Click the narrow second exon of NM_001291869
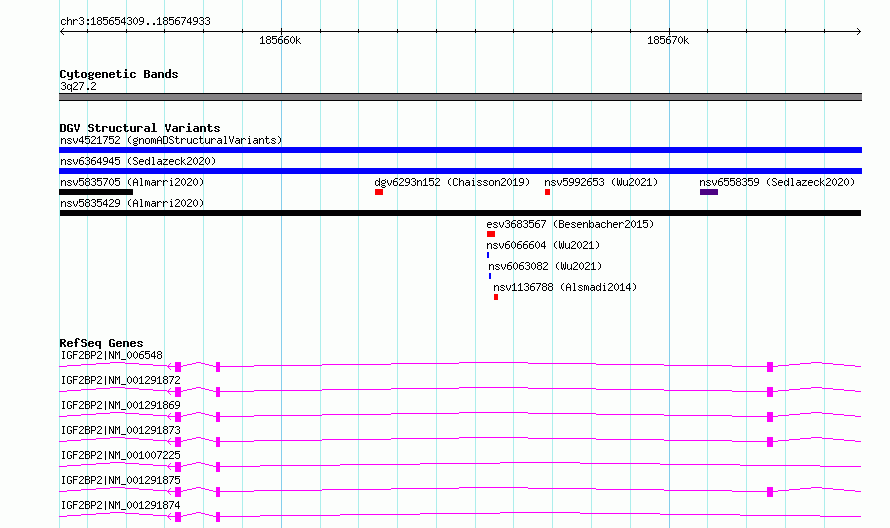 [x=218, y=417]
